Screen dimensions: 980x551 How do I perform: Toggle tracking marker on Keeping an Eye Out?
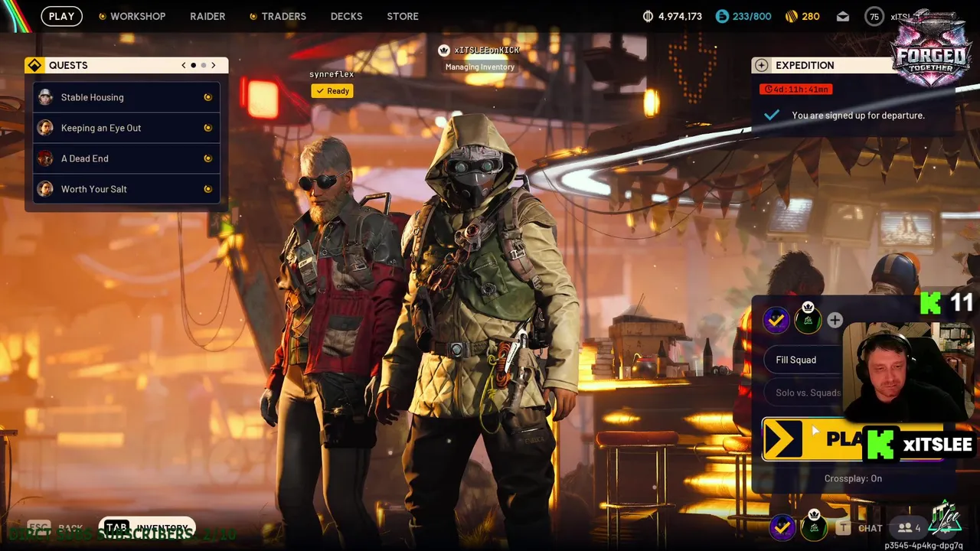(x=207, y=128)
